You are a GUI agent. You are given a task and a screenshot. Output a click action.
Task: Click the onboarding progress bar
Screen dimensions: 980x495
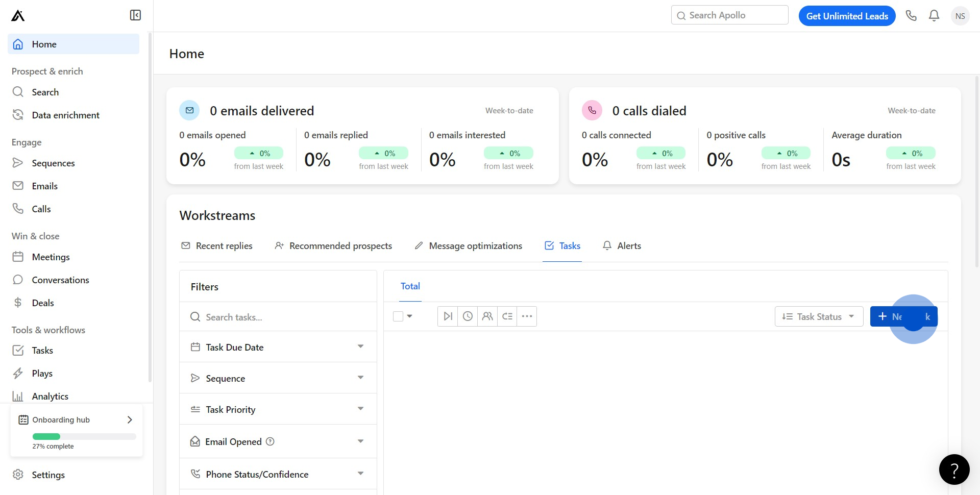tap(84, 436)
